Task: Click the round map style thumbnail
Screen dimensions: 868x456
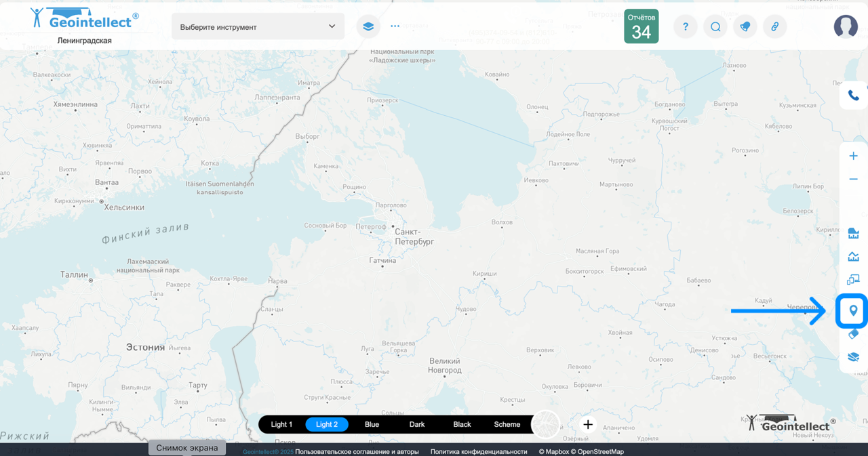Action: coord(546,425)
